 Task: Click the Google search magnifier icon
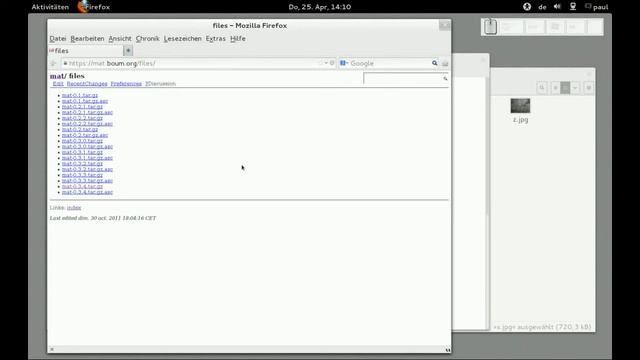[x=435, y=63]
